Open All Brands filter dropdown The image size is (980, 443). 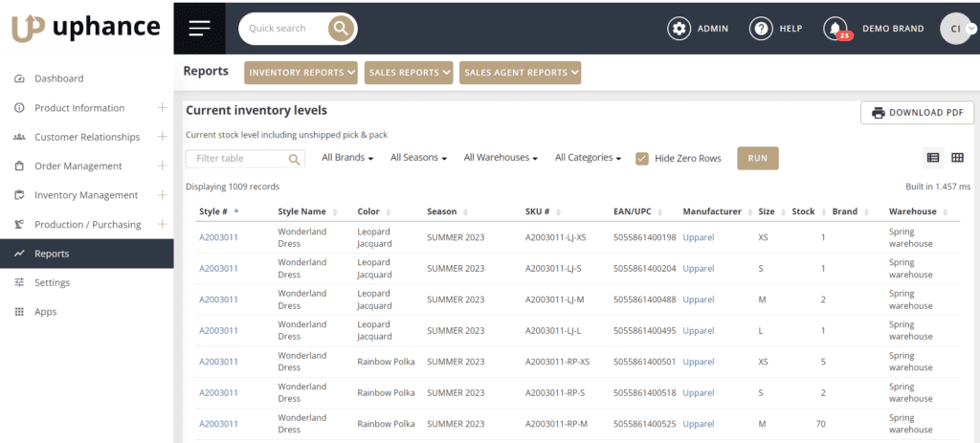pyautogui.click(x=347, y=158)
